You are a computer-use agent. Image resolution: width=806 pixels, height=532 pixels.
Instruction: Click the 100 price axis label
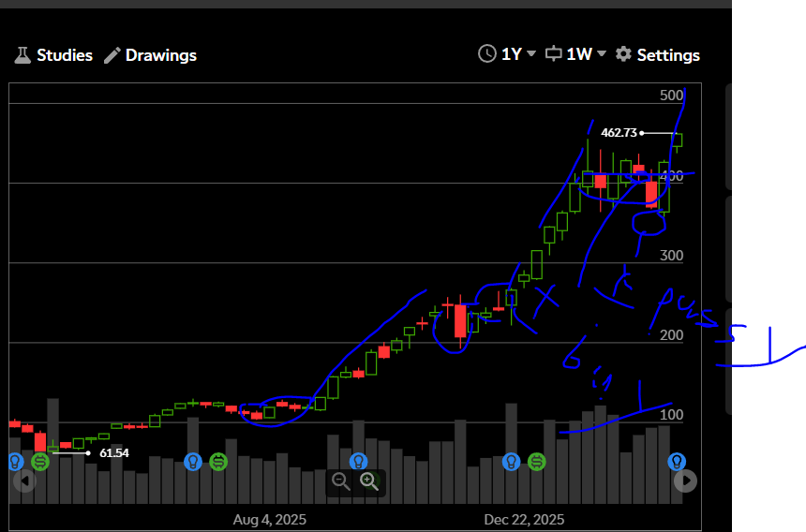point(671,415)
